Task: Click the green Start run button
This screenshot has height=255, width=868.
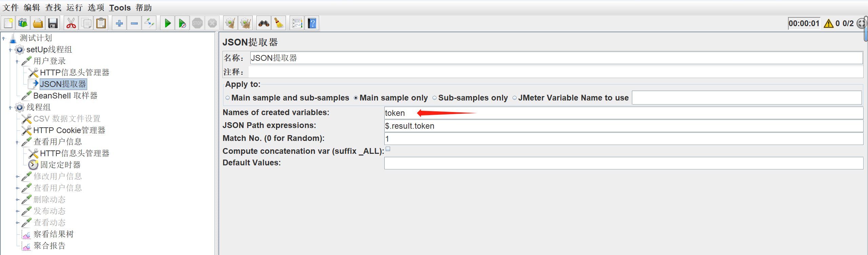Action: pyautogui.click(x=168, y=23)
